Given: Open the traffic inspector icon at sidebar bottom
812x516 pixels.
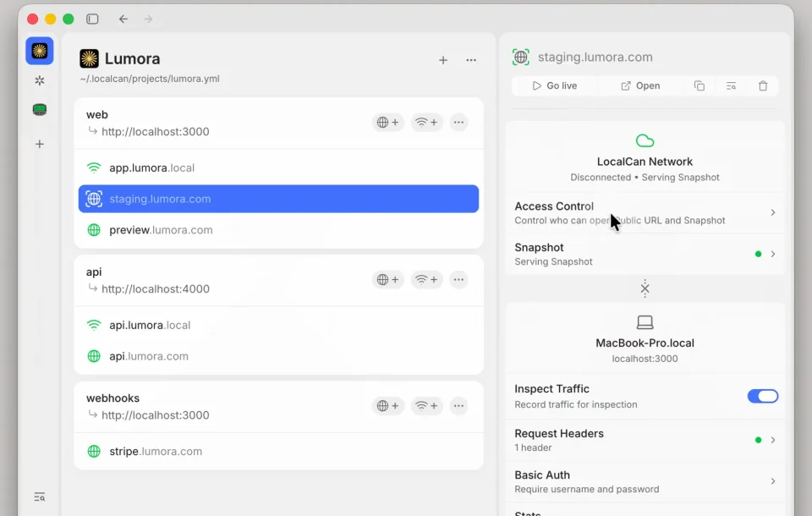Looking at the screenshot, I should pyautogui.click(x=40, y=497).
